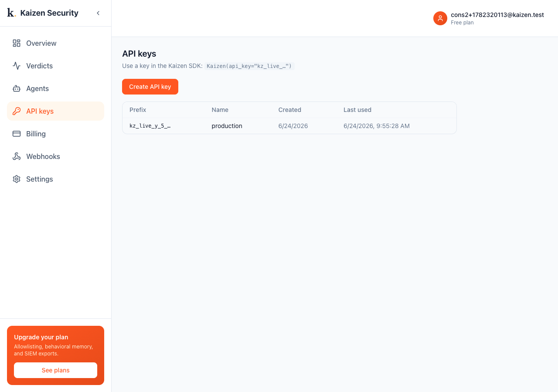Viewport: 558px width, 392px height.
Task: Select the kz_live_y_5_… key prefix
Action: pyautogui.click(x=150, y=126)
